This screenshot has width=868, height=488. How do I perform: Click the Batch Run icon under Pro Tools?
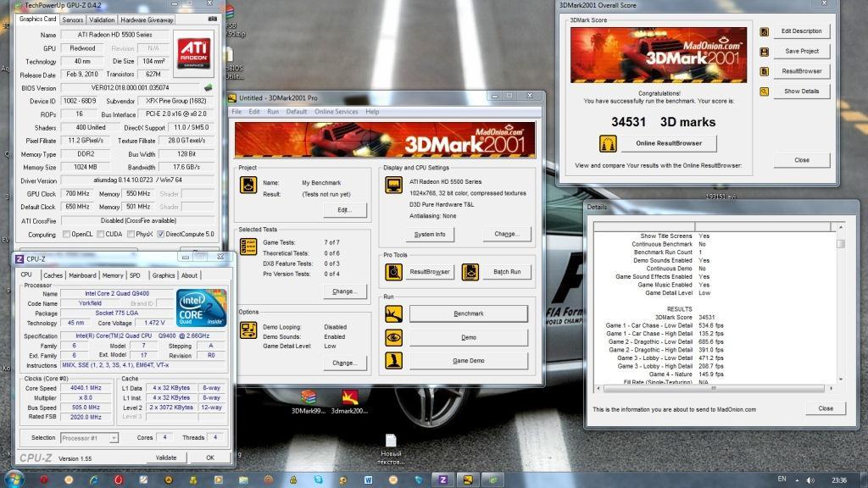coord(470,272)
